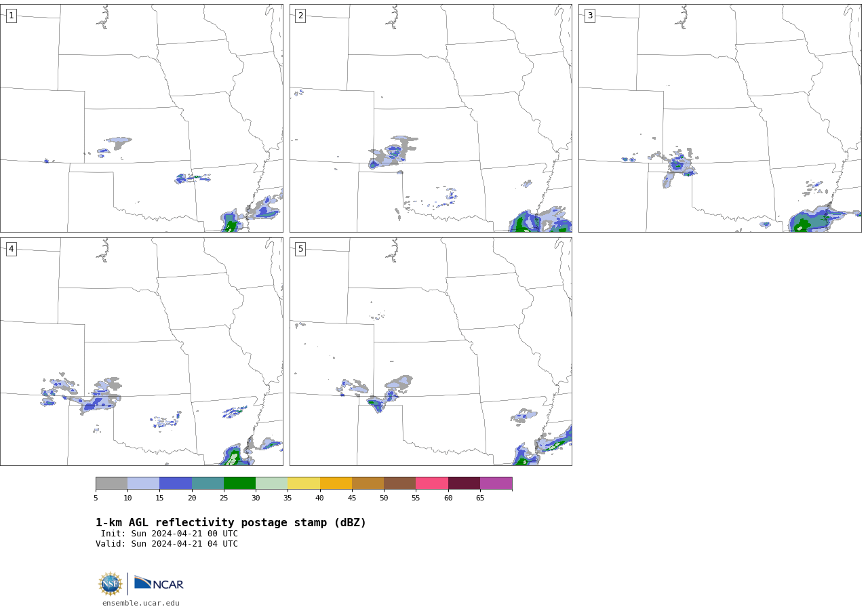Click the dark green 25-30 dBZ swatch
This screenshot has height=611, width=868.
239,484
